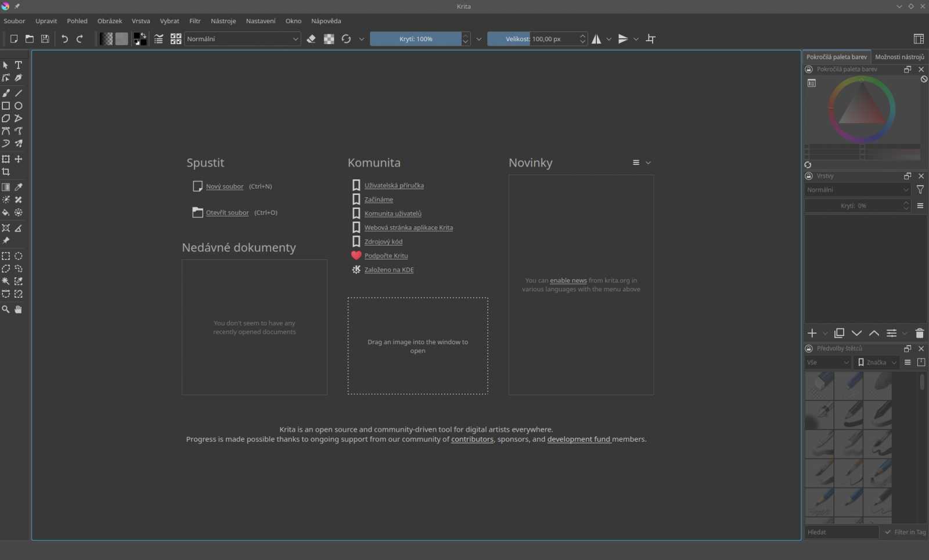Screen dimensions: 929x560
Task: Select the Gradient tool
Action: [6, 187]
